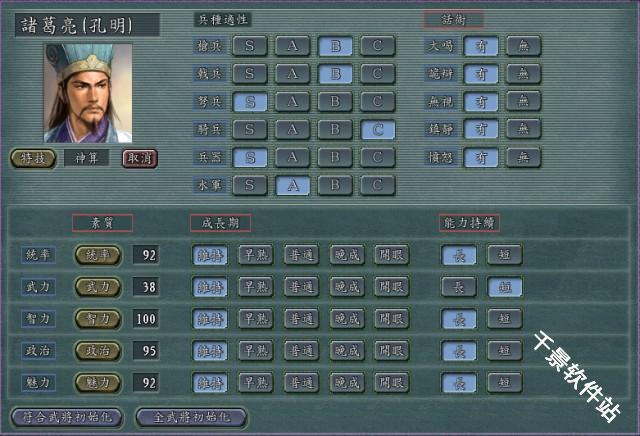
Task: Set 政治 ability duration to 短
Action: 505,351
